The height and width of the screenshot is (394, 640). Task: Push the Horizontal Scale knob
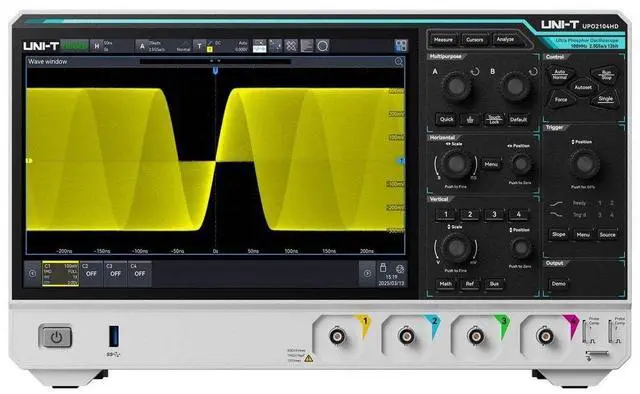click(456, 164)
